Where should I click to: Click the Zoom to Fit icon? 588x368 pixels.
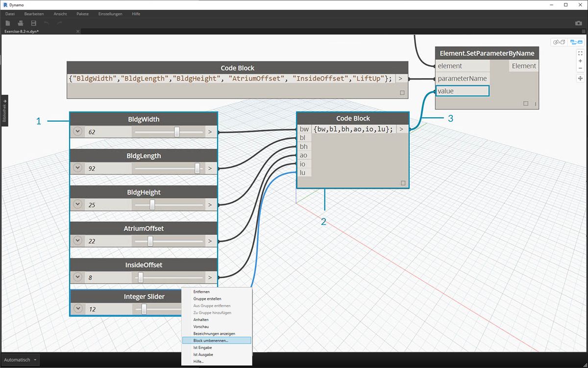(x=580, y=53)
